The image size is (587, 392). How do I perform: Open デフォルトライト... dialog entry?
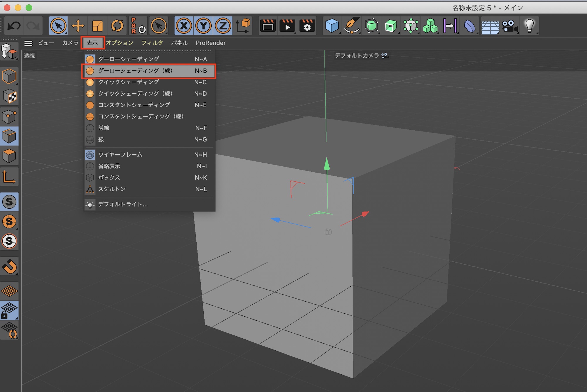click(123, 204)
